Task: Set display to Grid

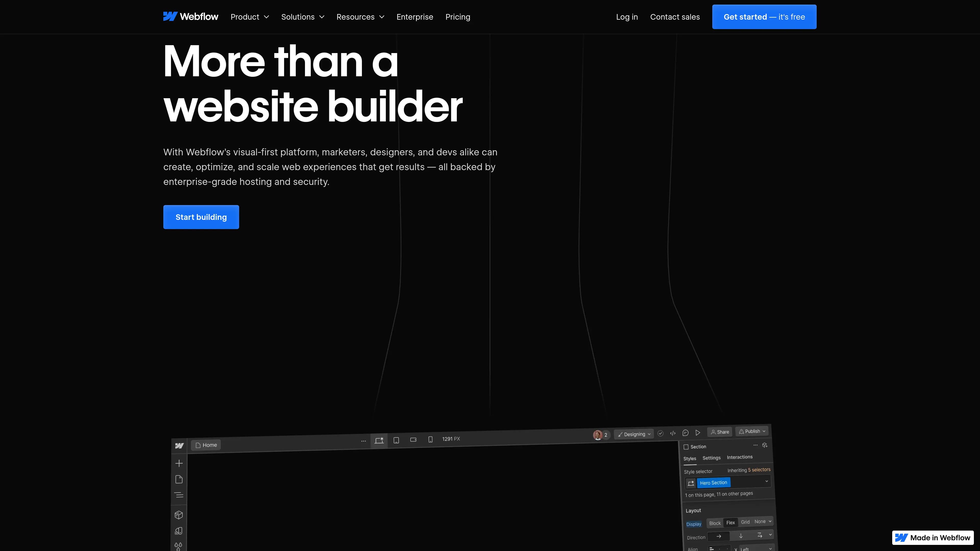Action: [745, 522]
